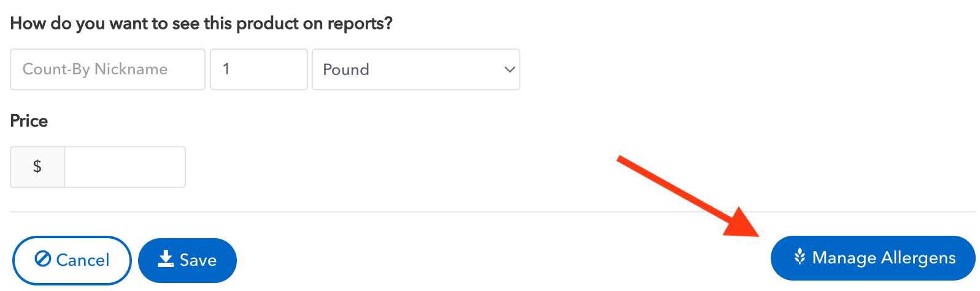Open the Manage Allergens dialog
980x291 pixels.
tap(872, 258)
